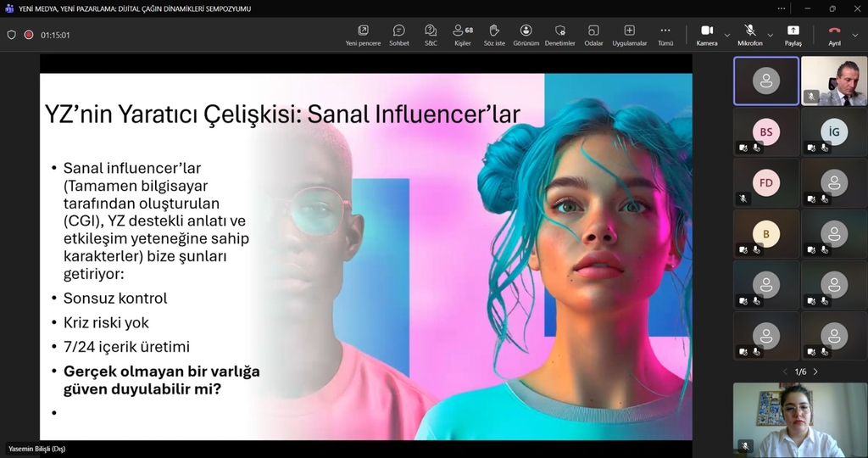The image size is (868, 458).
Task: Click the Ayrıl leave button
Action: tap(834, 35)
